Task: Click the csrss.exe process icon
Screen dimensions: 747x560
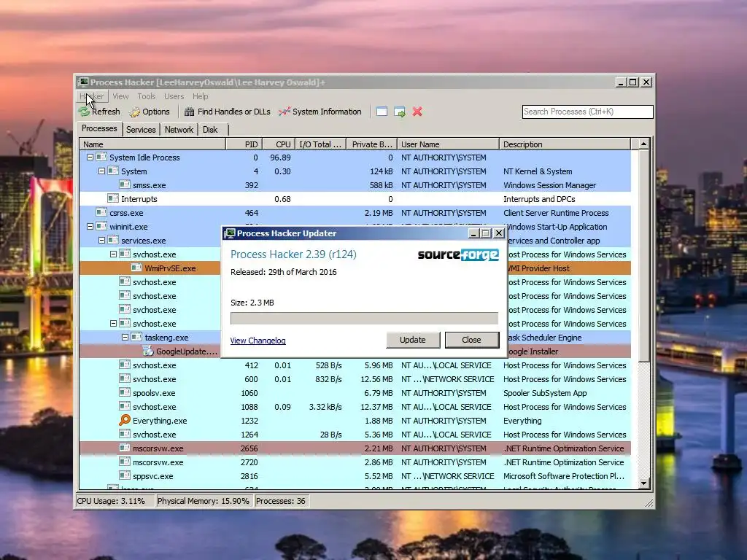Action: (x=101, y=212)
